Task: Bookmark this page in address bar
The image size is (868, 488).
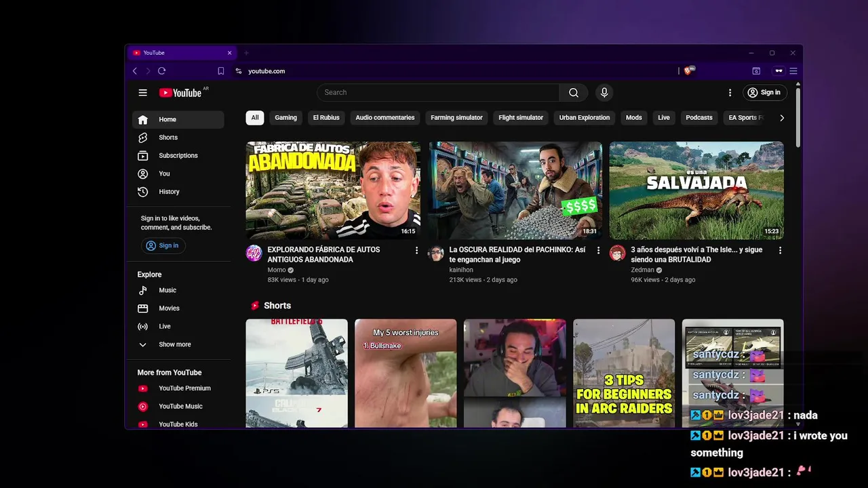Action: pyautogui.click(x=221, y=71)
